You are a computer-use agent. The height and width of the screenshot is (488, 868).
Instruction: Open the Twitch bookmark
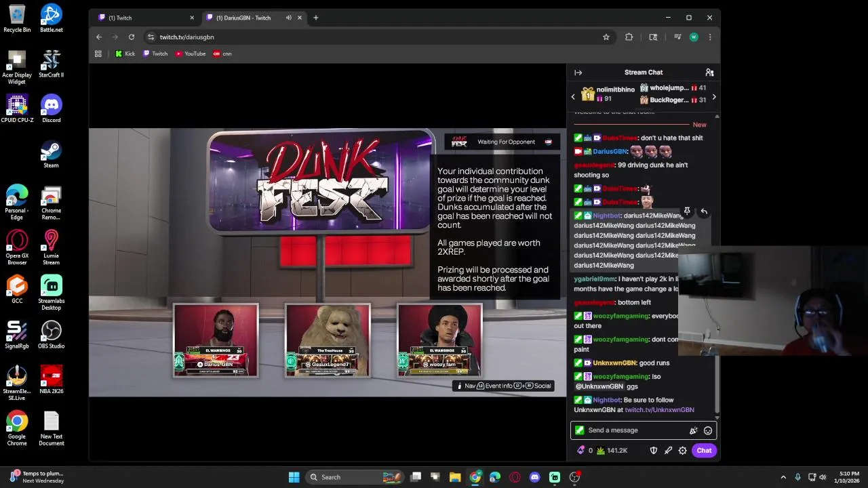click(155, 54)
